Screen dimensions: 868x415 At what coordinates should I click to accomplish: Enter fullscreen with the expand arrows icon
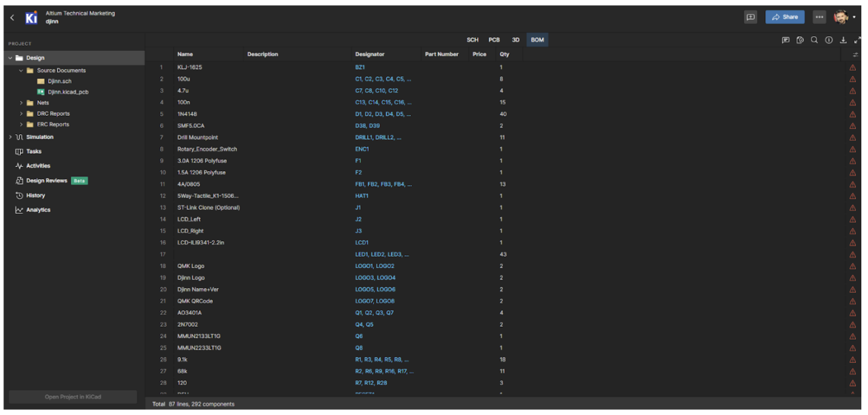point(857,40)
